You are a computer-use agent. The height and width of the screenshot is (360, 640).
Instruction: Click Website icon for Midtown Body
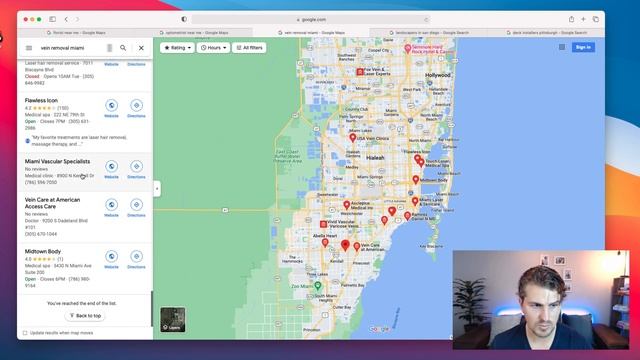pyautogui.click(x=111, y=256)
